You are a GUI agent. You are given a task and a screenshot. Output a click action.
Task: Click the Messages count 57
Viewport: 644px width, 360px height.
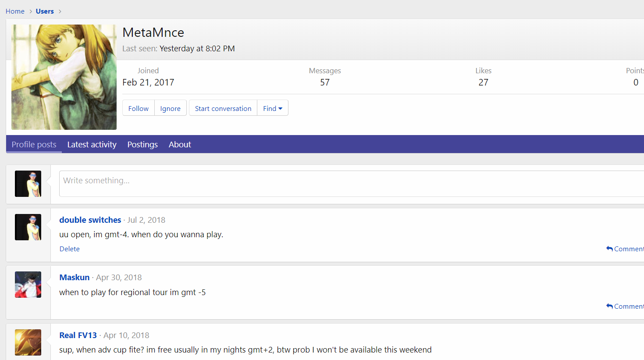click(325, 82)
